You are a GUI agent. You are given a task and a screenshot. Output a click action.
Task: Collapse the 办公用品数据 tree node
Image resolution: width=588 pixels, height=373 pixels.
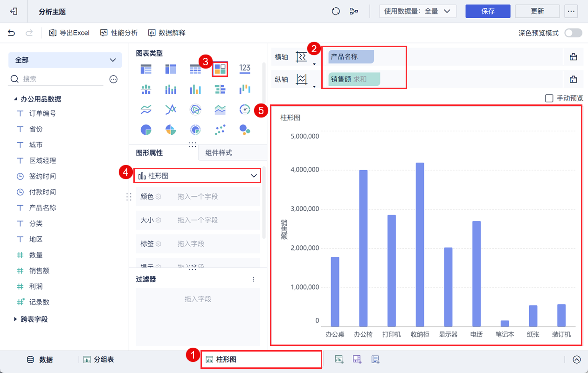pyautogui.click(x=15, y=99)
